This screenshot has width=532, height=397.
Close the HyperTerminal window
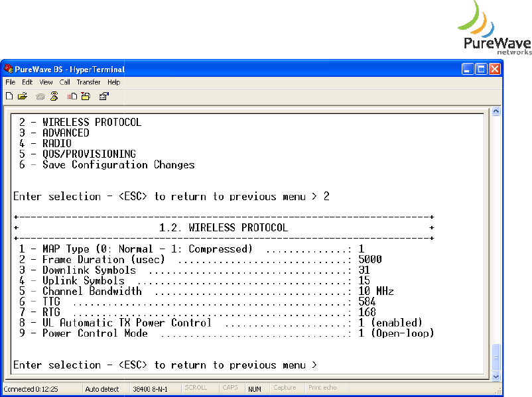(x=495, y=69)
